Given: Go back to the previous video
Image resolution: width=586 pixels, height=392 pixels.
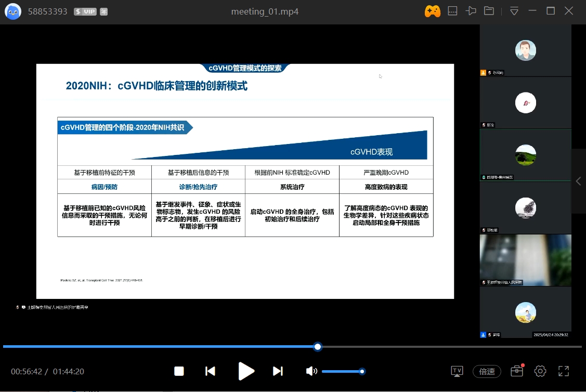Looking at the screenshot, I should coord(210,371).
